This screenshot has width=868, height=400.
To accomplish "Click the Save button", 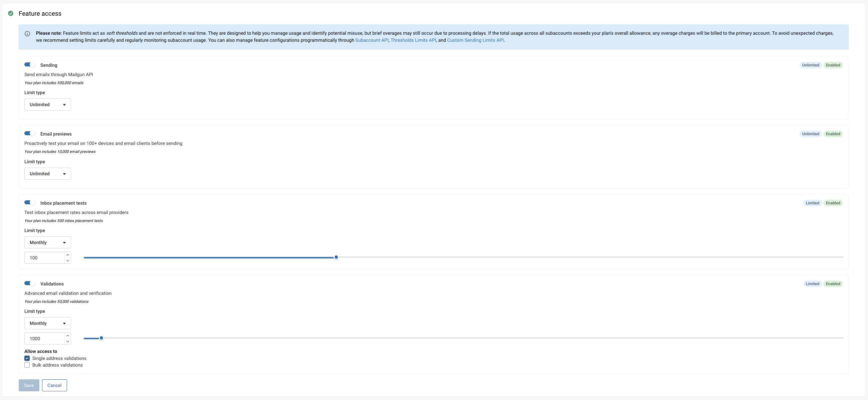I will pyautogui.click(x=29, y=385).
